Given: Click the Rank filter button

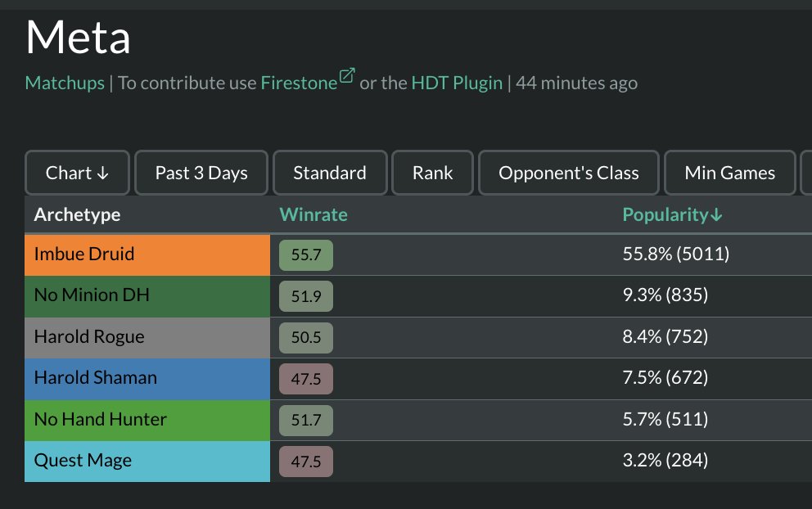Looking at the screenshot, I should point(432,173).
